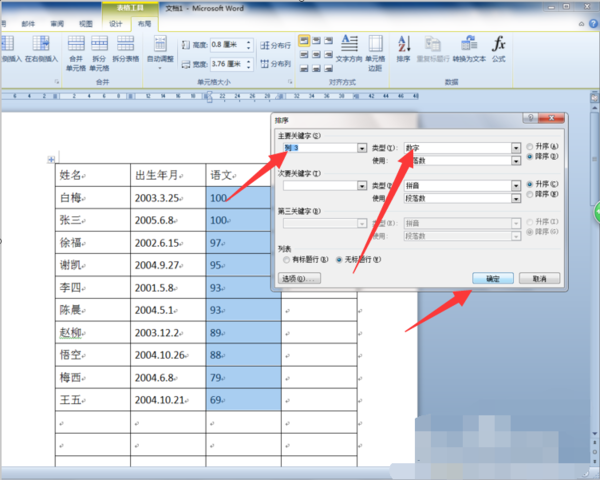Open secondary keyword (次要关键字) dropdown

point(362,186)
